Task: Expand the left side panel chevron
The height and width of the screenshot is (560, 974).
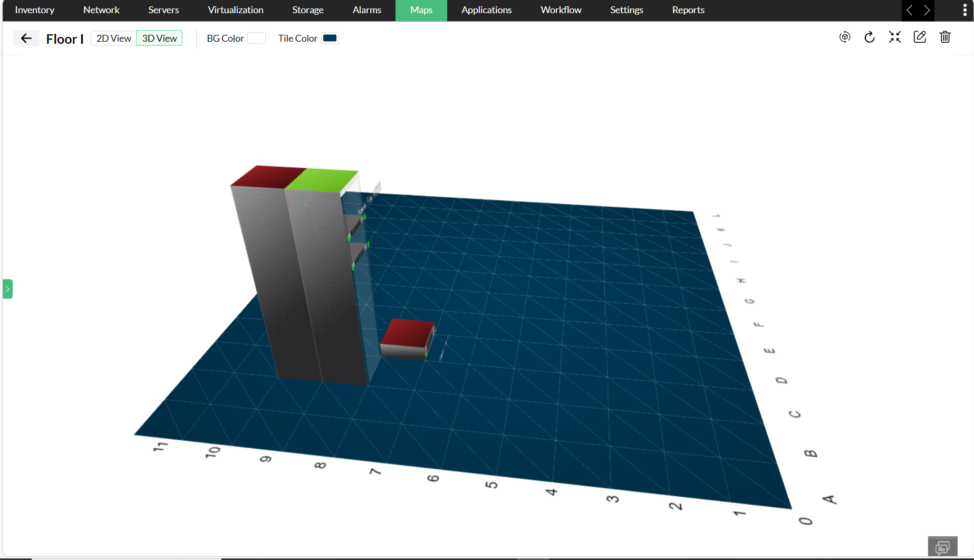Action: click(7, 288)
